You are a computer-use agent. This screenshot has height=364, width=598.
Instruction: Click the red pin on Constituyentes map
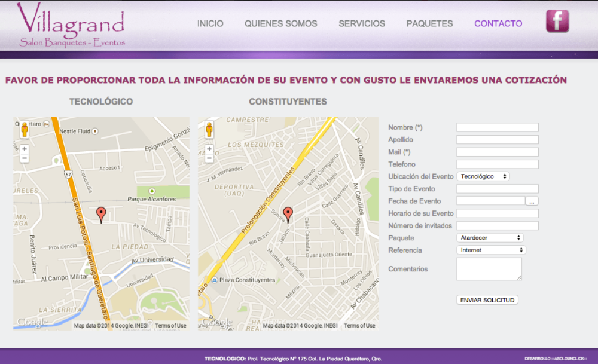coord(288,214)
